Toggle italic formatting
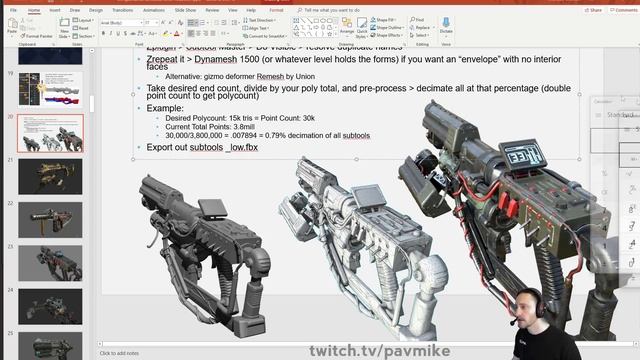The image size is (640, 360). click(111, 33)
